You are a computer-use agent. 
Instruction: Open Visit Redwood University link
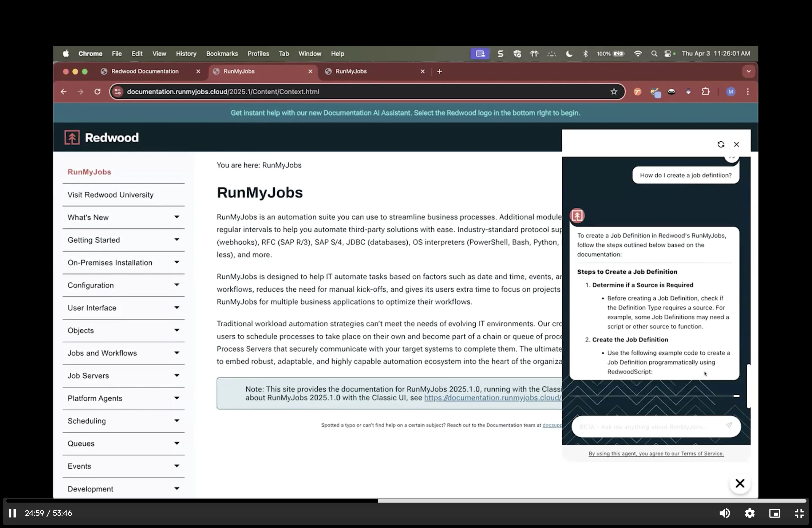click(110, 195)
